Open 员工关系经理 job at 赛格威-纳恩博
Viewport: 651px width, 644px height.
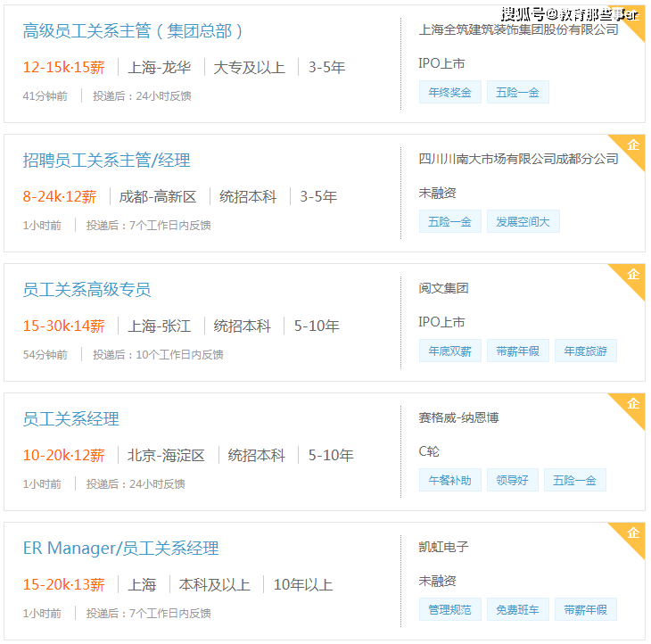[x=71, y=418]
